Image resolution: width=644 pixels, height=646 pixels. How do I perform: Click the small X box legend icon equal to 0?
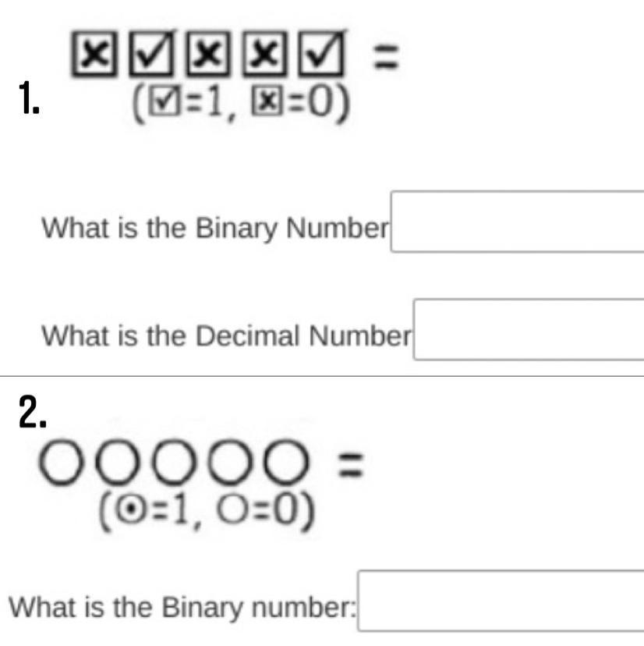[x=267, y=101]
